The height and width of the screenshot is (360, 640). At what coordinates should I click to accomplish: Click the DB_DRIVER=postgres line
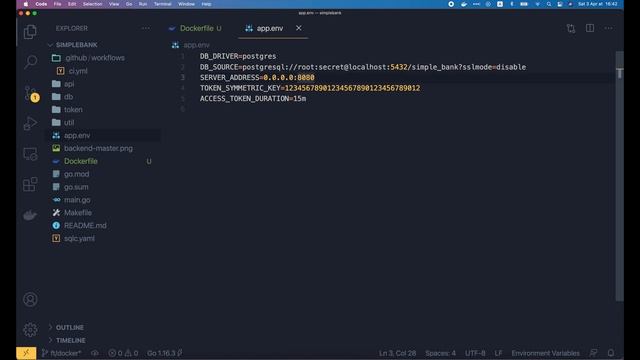click(x=238, y=56)
